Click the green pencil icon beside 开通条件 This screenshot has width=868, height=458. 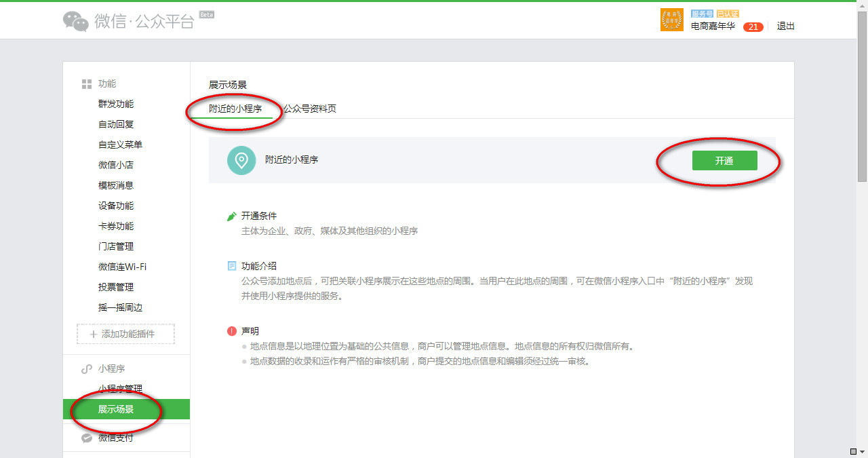click(x=232, y=216)
